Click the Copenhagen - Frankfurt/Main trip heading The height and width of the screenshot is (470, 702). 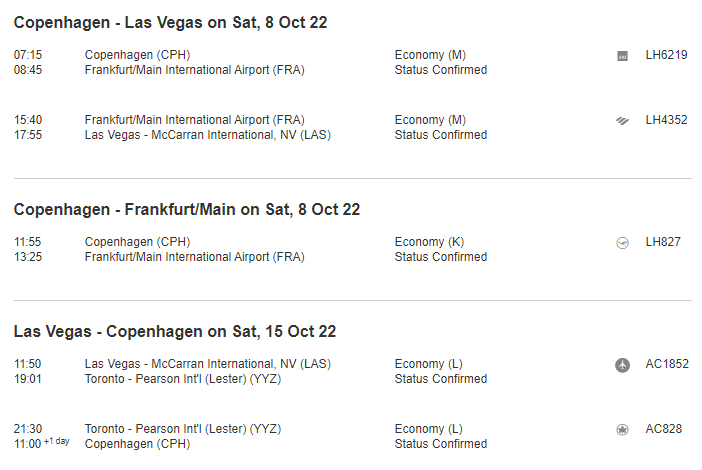tap(186, 209)
